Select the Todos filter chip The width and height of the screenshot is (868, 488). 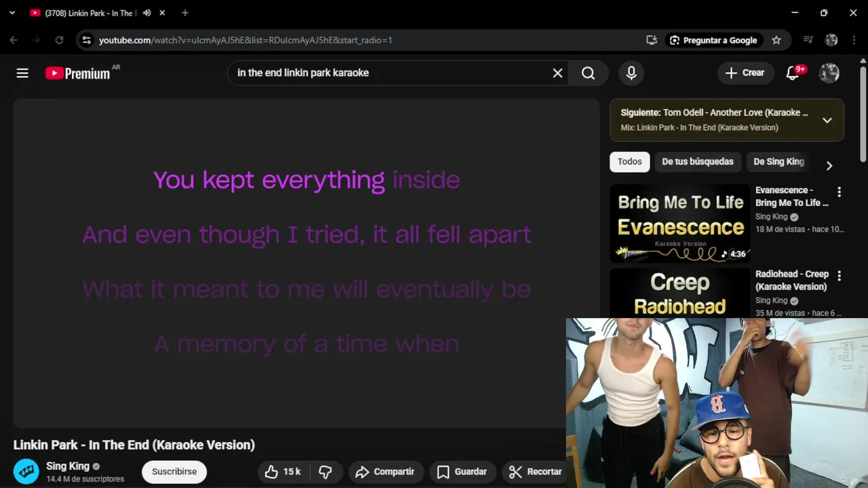coord(629,161)
